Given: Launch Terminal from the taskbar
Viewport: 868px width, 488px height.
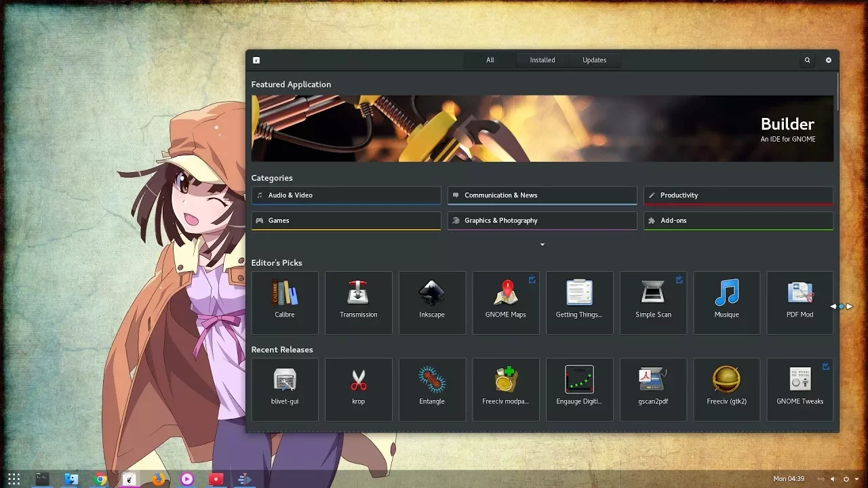Looking at the screenshot, I should 42,479.
